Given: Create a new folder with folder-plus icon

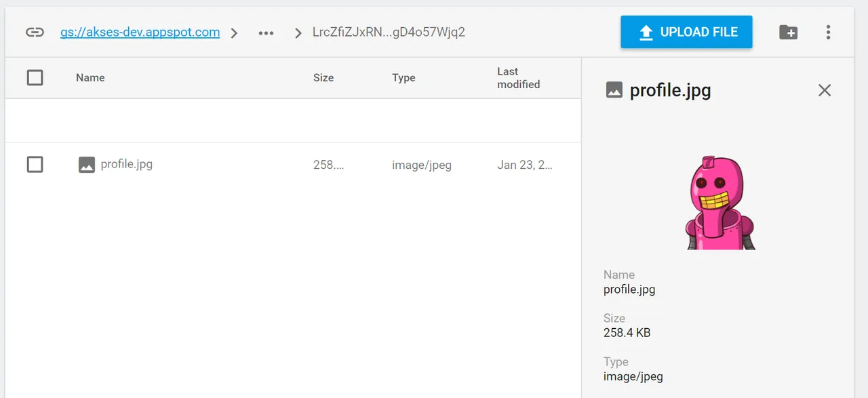Looking at the screenshot, I should click(x=788, y=32).
